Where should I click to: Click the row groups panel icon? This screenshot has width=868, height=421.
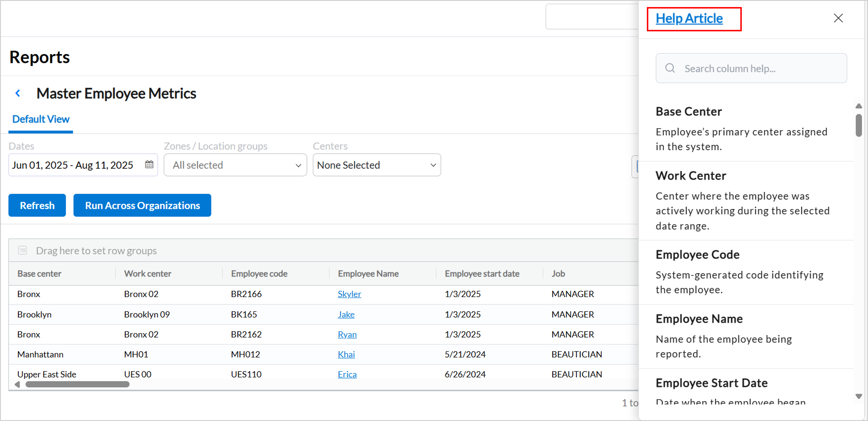pos(23,250)
